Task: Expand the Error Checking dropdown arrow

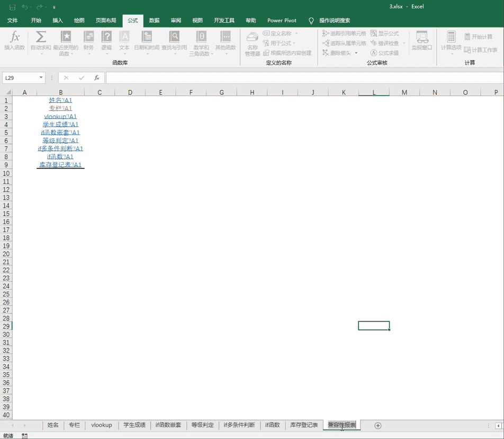Action: pyautogui.click(x=404, y=43)
